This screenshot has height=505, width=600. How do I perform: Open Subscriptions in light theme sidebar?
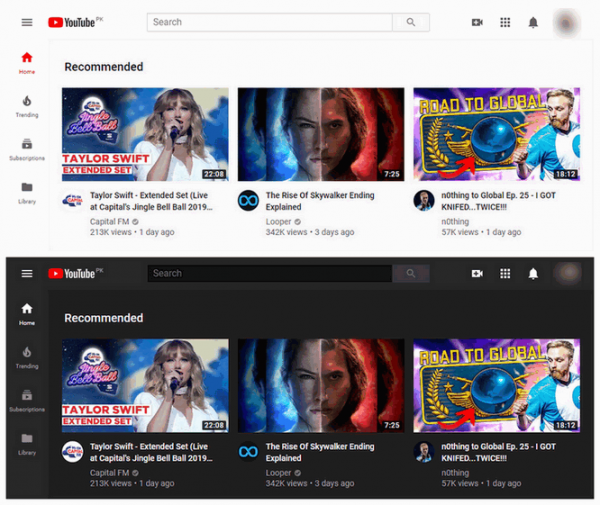coord(27,150)
